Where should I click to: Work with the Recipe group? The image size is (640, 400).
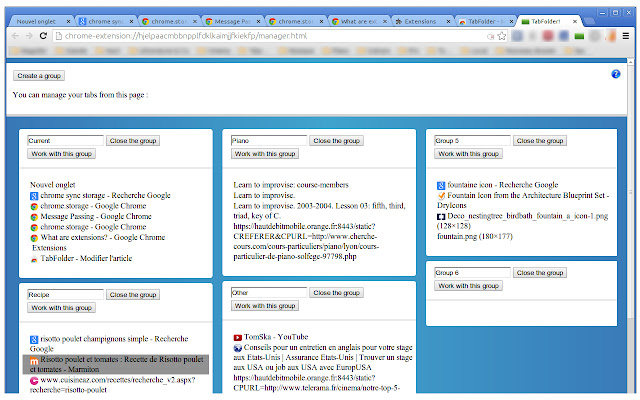point(61,308)
